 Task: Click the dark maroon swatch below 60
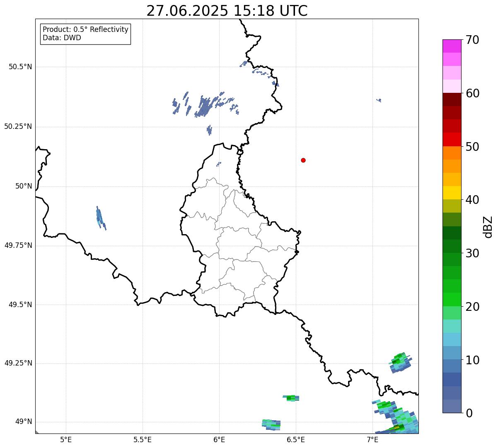coord(452,99)
